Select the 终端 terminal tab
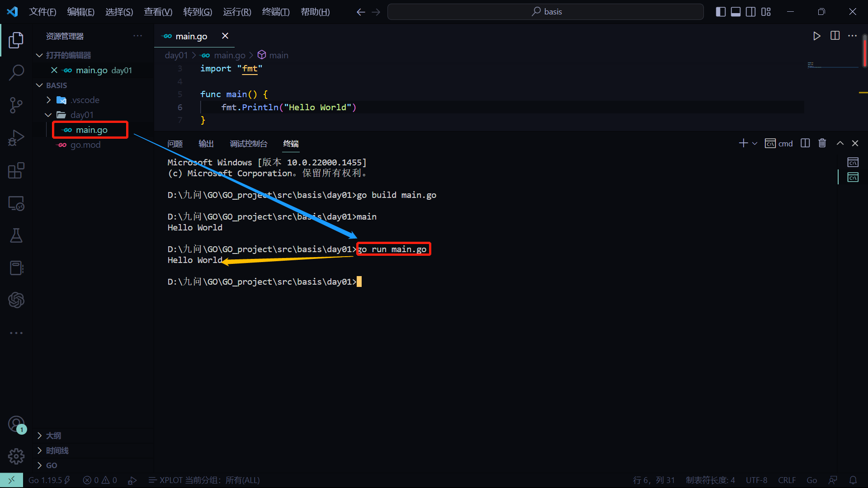This screenshot has height=488, width=868. click(x=291, y=144)
